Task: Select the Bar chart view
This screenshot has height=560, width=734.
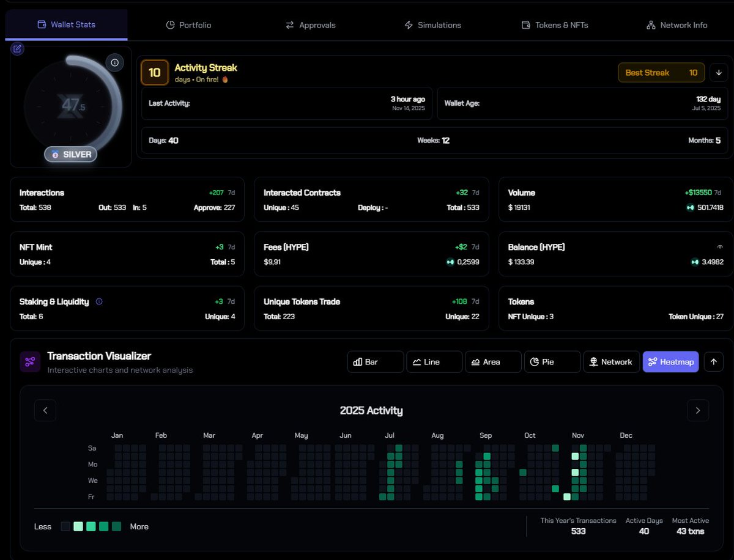Action: click(376, 362)
